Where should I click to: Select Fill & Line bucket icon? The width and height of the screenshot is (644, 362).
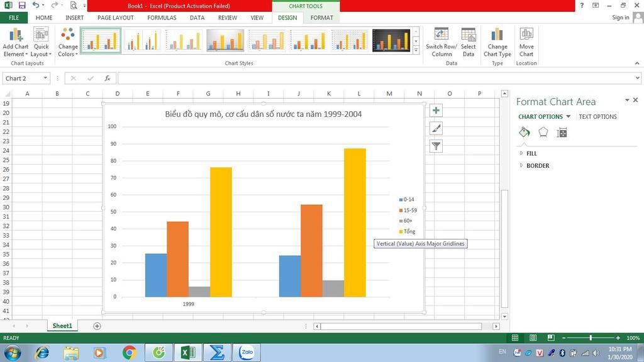coord(524,132)
